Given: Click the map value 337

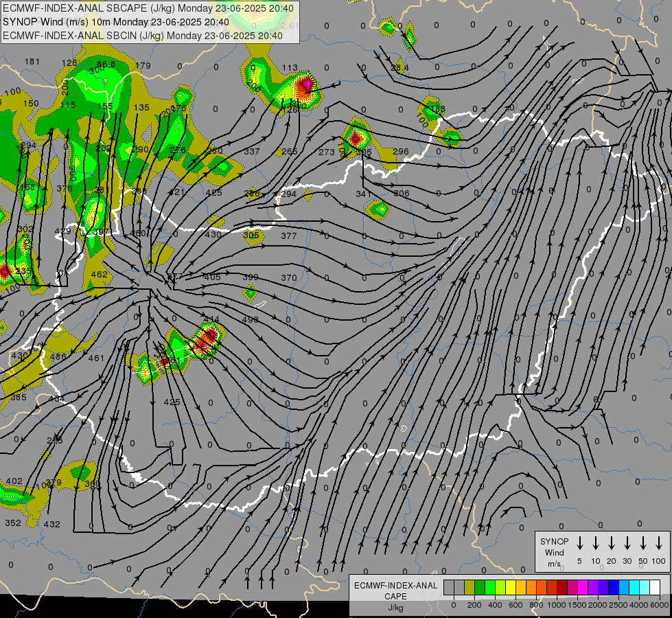Looking at the screenshot, I should coord(252,151).
